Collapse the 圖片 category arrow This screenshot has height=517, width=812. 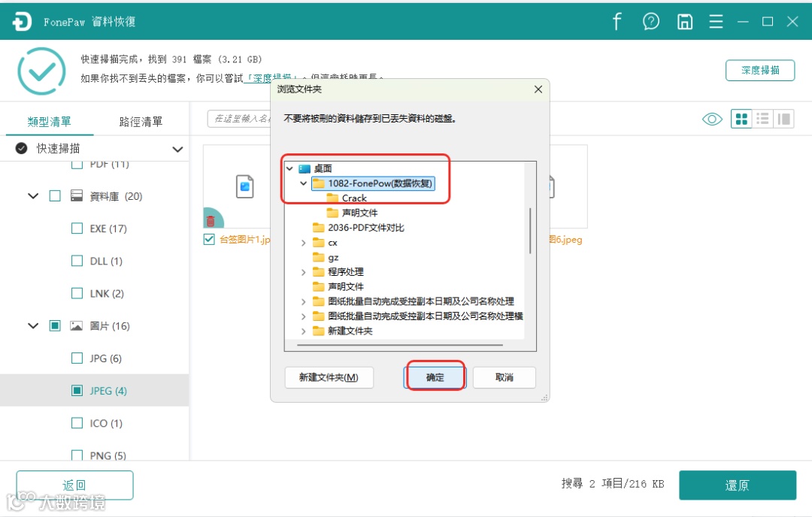coord(33,325)
